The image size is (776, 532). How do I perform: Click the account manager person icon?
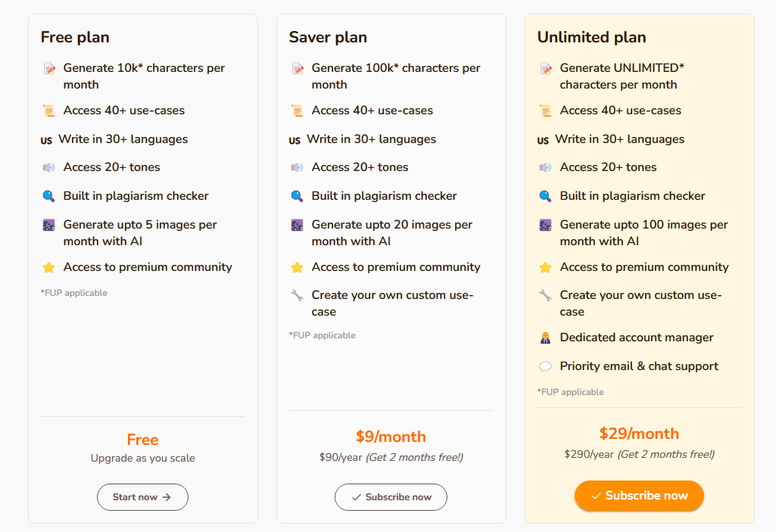click(544, 337)
